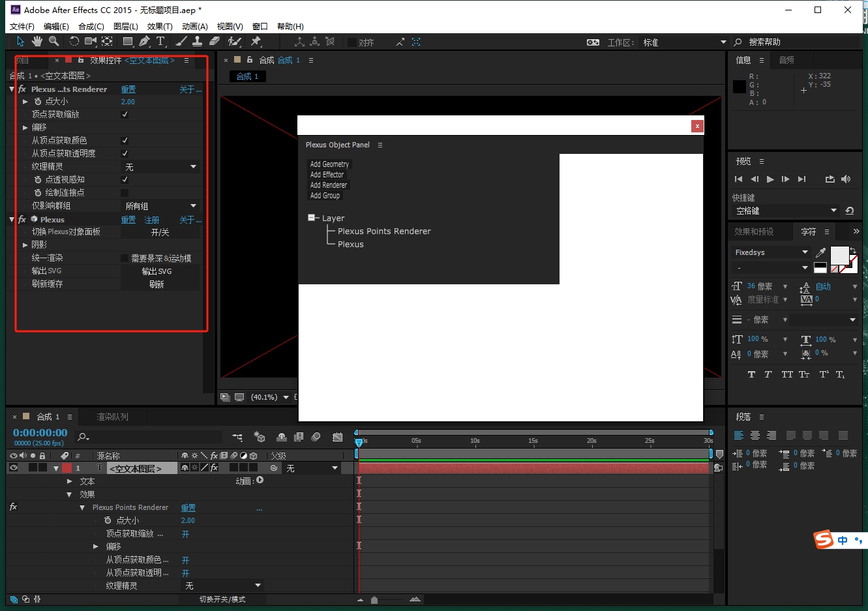Toggle the 顶点获取缩放 checkbox
Screen dimensions: 868x611
125,114
